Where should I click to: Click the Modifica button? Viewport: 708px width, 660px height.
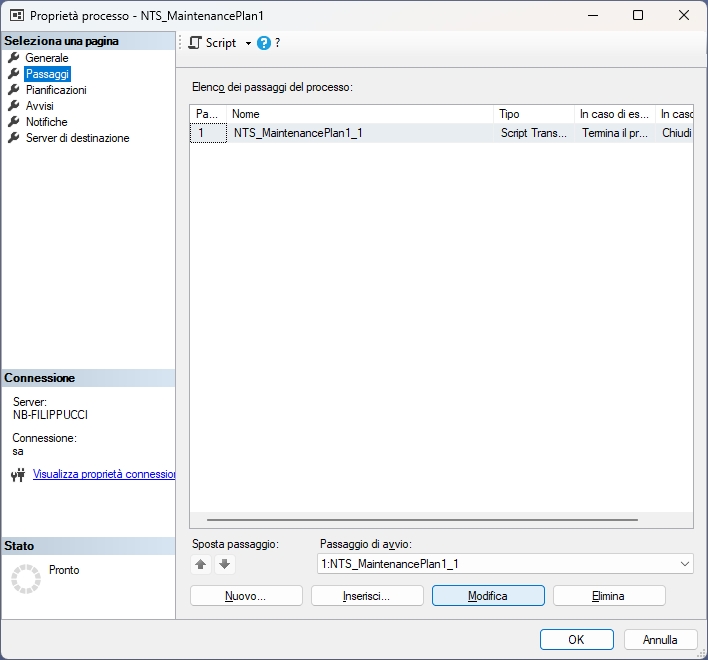[x=488, y=596]
